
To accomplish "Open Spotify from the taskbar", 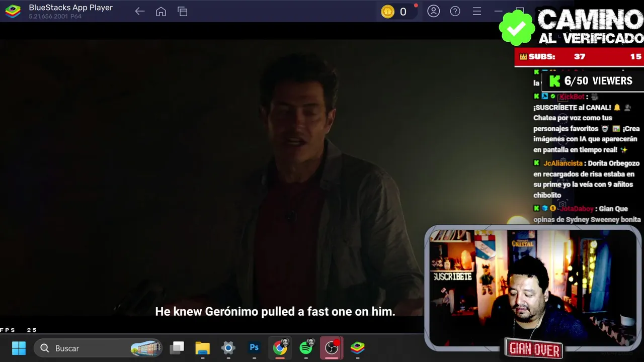I will pyautogui.click(x=306, y=347).
